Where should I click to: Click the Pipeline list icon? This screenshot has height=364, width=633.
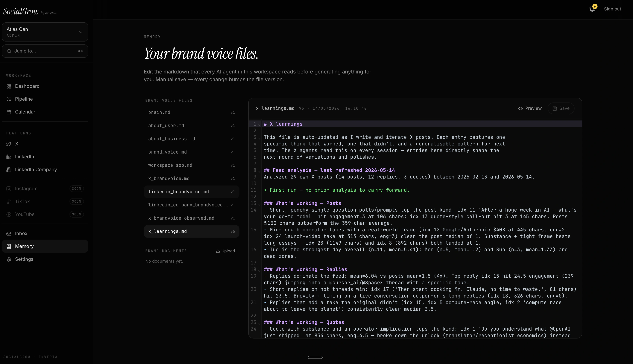(x=9, y=99)
